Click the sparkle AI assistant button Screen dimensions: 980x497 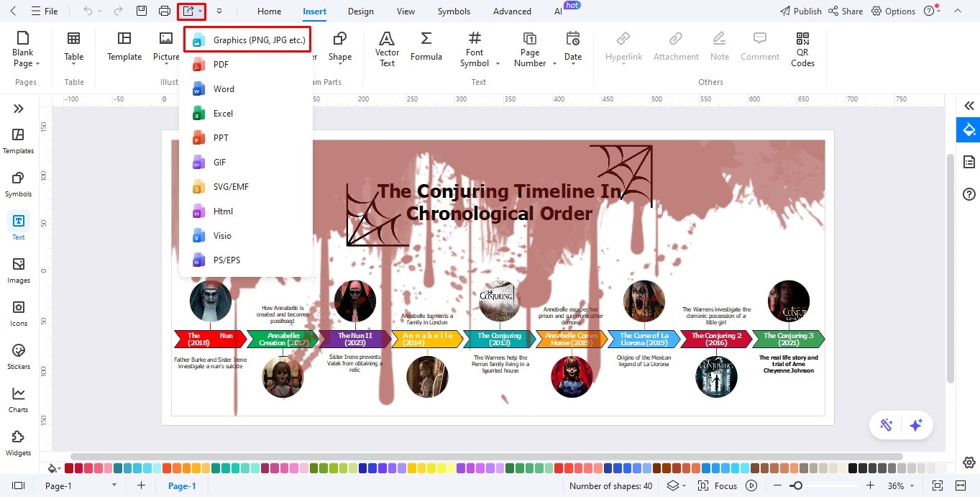pos(916,425)
